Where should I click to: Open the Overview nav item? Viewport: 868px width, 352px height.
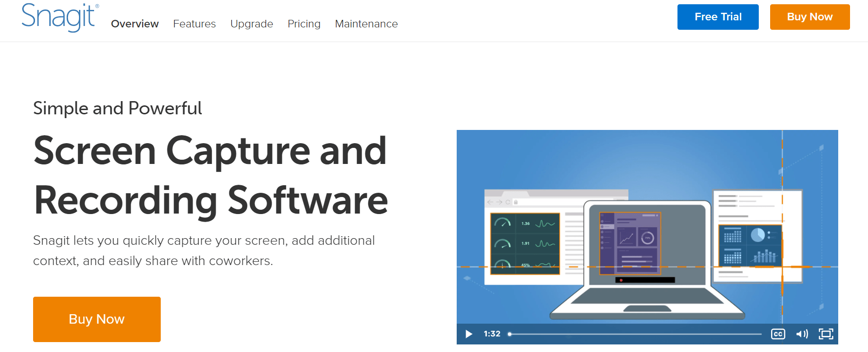pyautogui.click(x=135, y=24)
